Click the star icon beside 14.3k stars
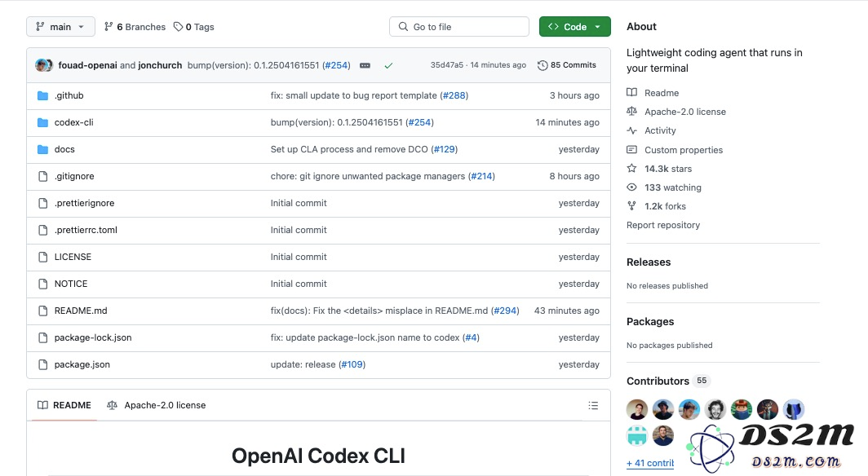 coord(631,168)
